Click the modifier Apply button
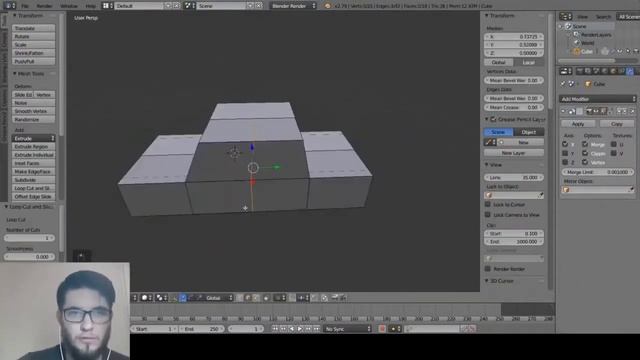Image resolution: width=640 pixels, height=360 pixels. pyautogui.click(x=578, y=124)
